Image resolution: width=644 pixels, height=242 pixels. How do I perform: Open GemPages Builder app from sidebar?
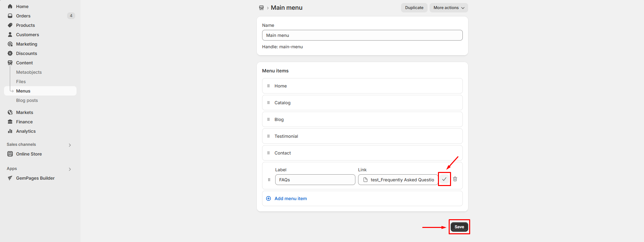click(35, 178)
